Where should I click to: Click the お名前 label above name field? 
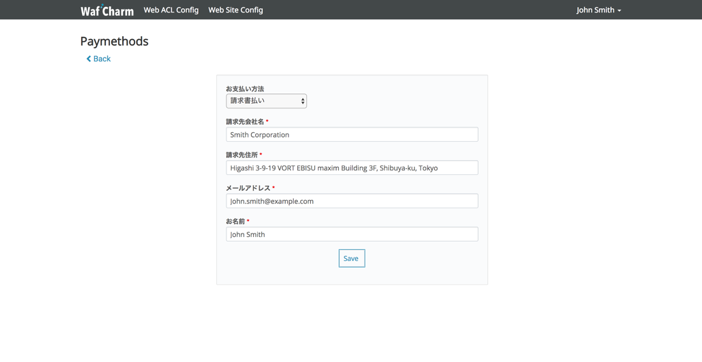coord(235,221)
